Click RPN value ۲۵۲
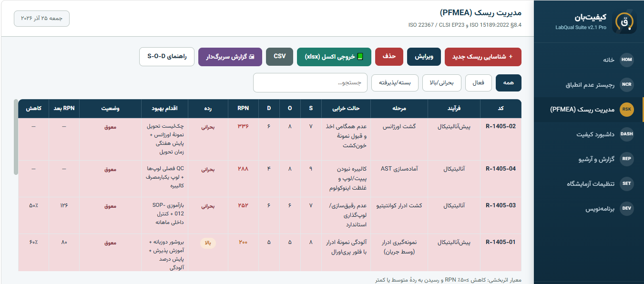The height and width of the screenshot is (284, 644). click(243, 206)
